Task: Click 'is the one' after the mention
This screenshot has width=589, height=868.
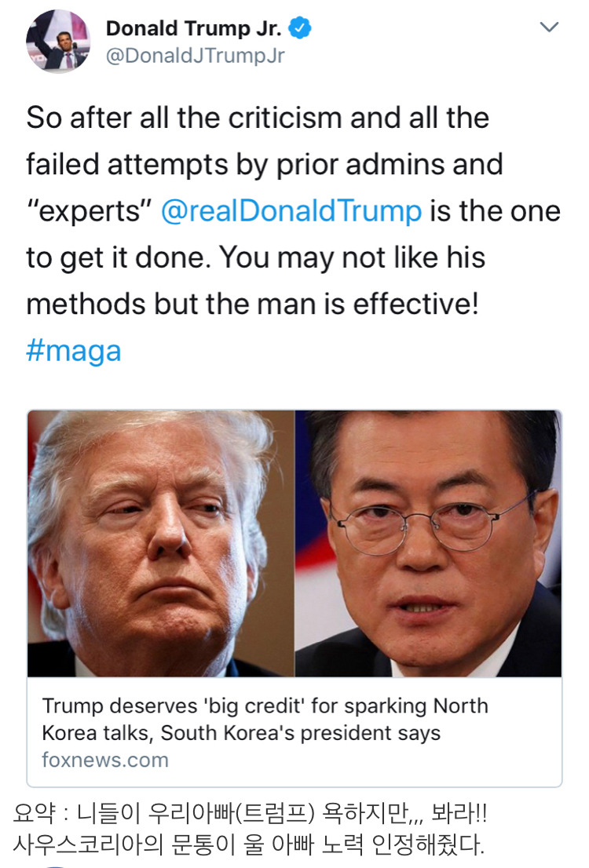Action: [496, 211]
